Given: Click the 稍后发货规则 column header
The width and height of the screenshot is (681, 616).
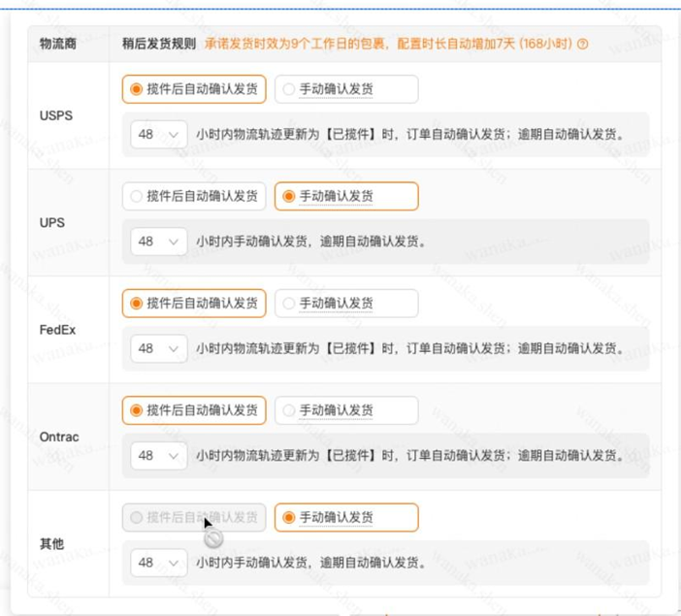Looking at the screenshot, I should pyautogui.click(x=159, y=44).
